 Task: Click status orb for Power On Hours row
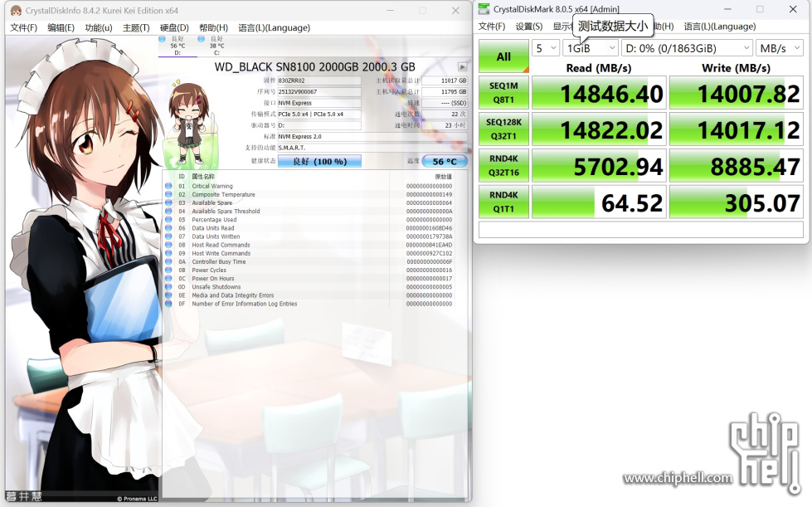click(x=168, y=278)
